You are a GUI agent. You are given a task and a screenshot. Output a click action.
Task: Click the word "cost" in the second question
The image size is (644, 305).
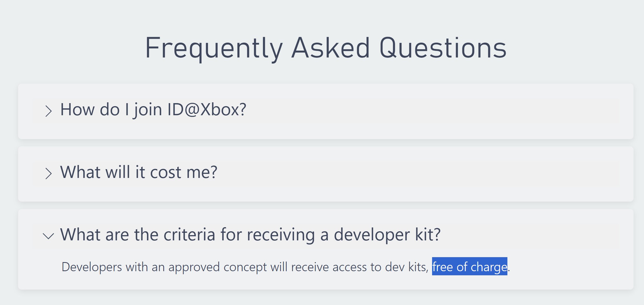click(x=165, y=172)
